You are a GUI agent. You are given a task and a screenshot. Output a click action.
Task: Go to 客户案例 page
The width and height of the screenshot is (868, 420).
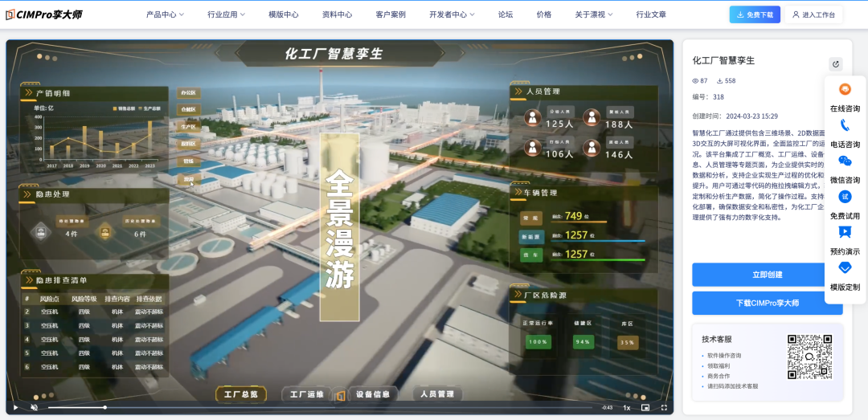pos(391,15)
